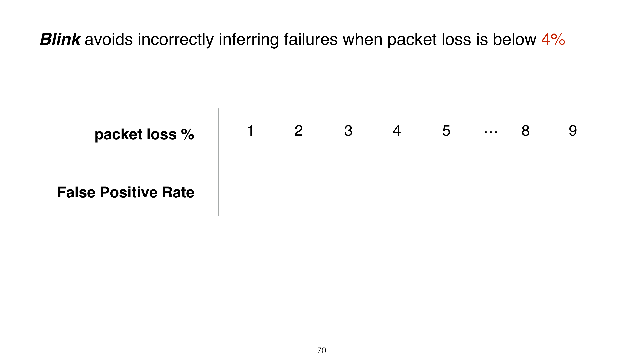Click packet loss value 8
The width and height of the screenshot is (644, 362).
click(x=525, y=131)
